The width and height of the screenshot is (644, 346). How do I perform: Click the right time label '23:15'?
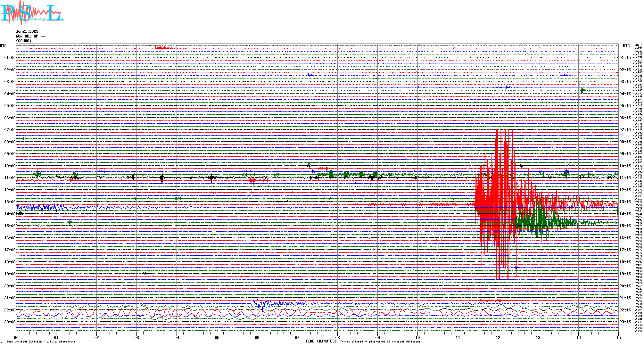[625, 322]
